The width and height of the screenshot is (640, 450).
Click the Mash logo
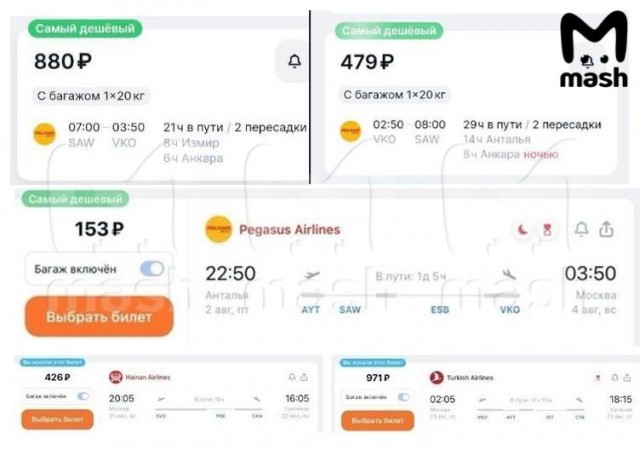[593, 50]
